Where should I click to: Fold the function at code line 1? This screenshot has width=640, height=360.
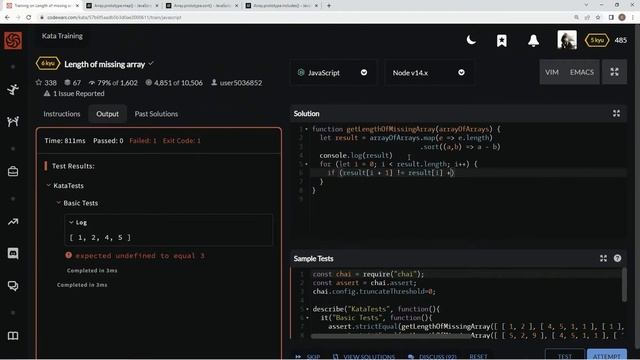tap(307, 129)
